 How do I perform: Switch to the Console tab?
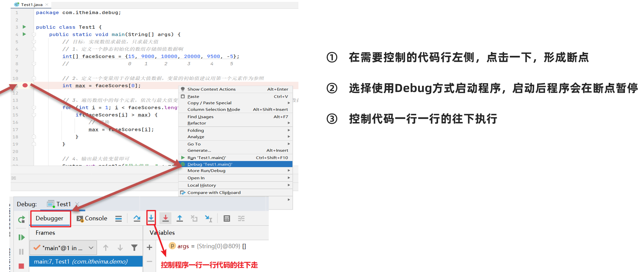click(x=92, y=218)
